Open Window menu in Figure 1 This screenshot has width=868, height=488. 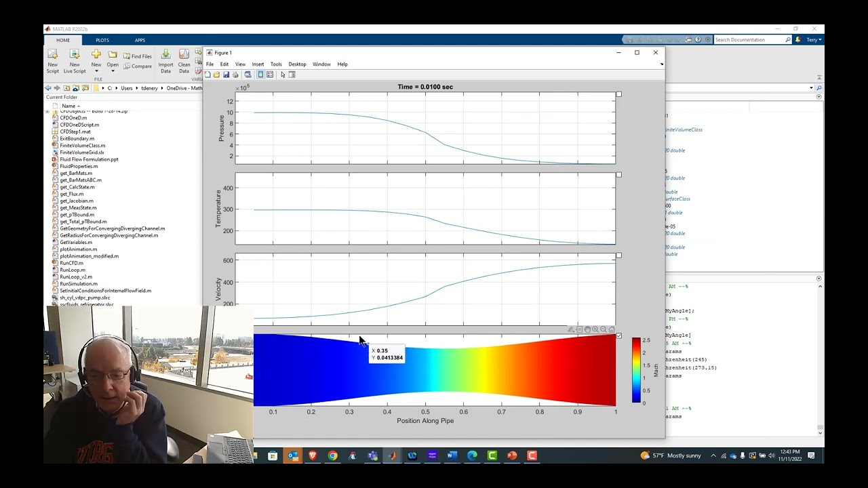pyautogui.click(x=321, y=64)
